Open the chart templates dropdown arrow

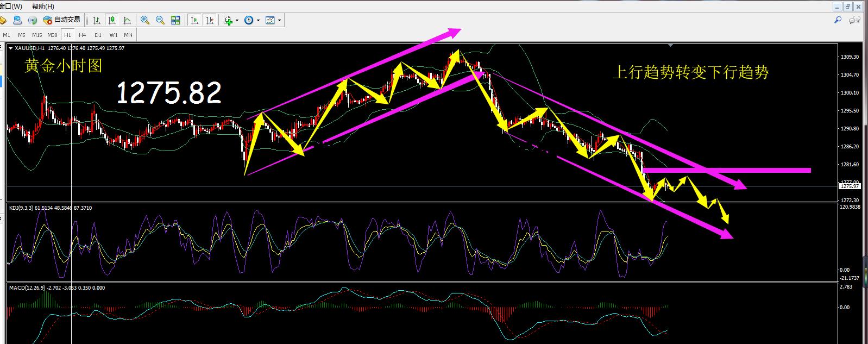(280, 21)
